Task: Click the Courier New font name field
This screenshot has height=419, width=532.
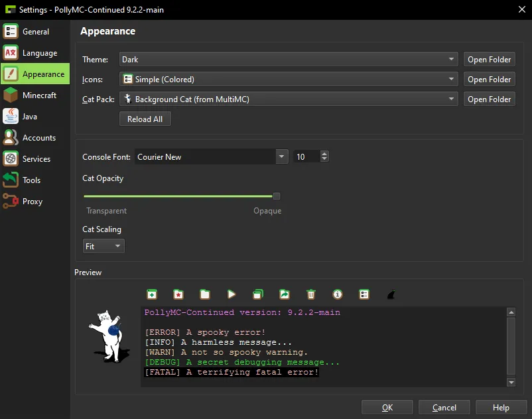Action: 205,156
